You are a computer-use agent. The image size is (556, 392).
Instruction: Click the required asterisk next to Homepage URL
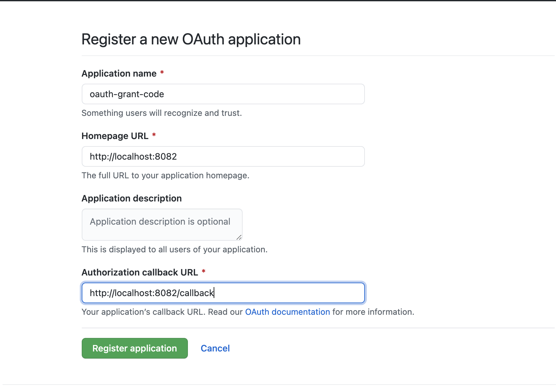pos(154,135)
